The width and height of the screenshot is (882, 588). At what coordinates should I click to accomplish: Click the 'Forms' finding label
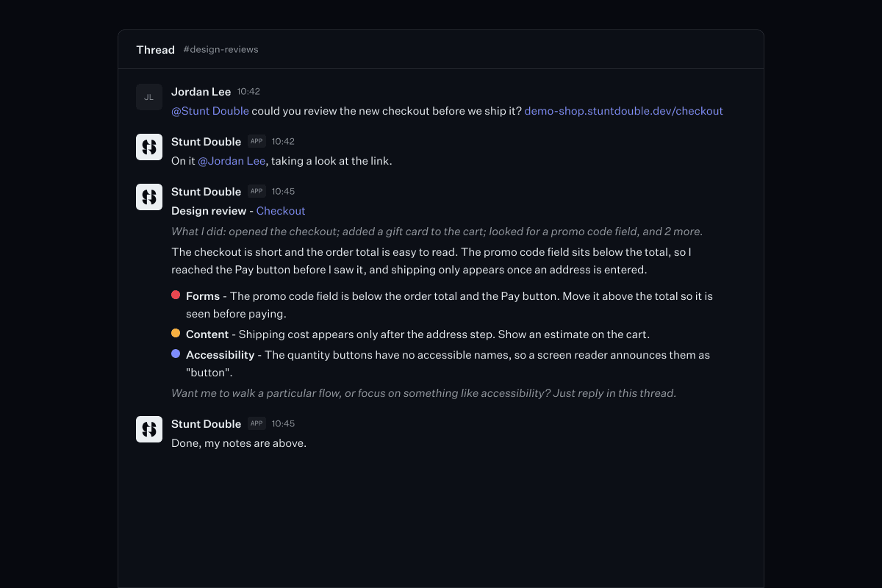click(x=203, y=296)
